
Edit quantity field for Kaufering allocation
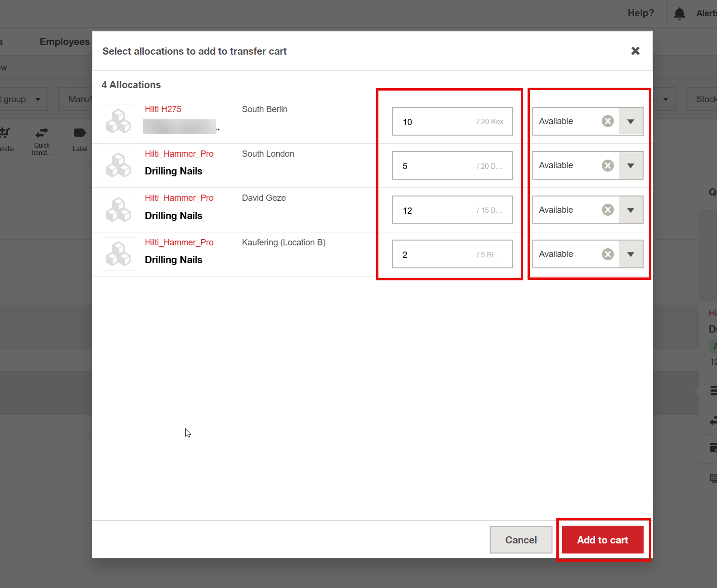click(452, 254)
